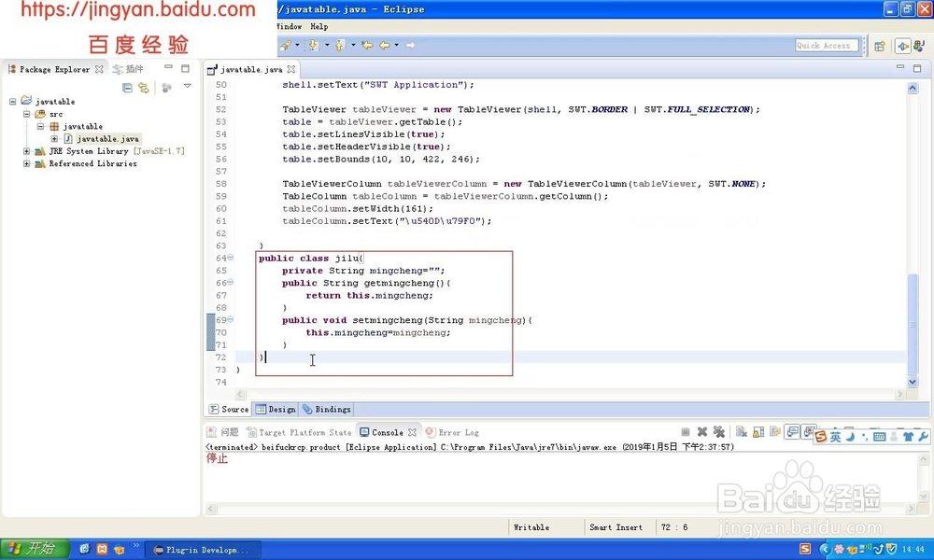Image resolution: width=934 pixels, height=560 pixels.
Task: Navigate back with the yellow left arrow
Action: 385,45
